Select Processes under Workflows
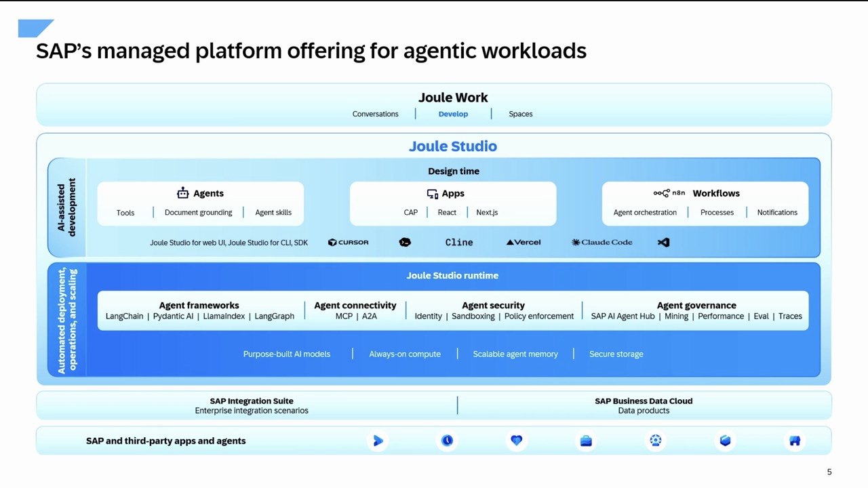 pyautogui.click(x=717, y=212)
